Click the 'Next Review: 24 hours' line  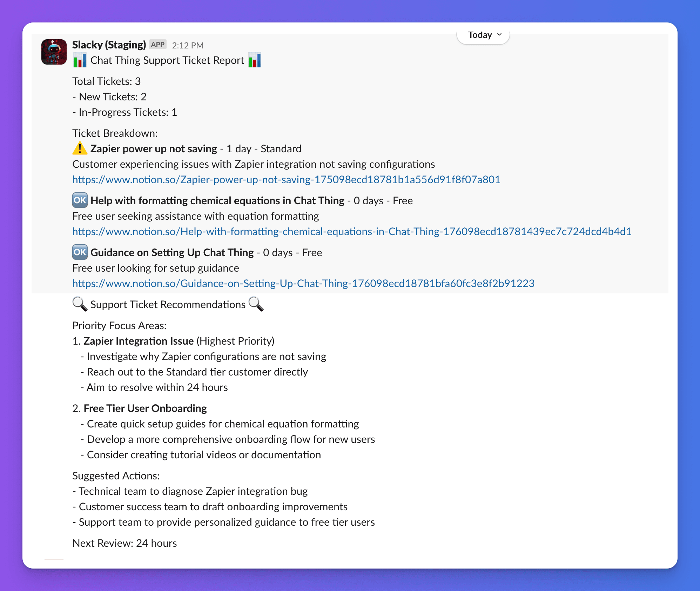click(124, 543)
